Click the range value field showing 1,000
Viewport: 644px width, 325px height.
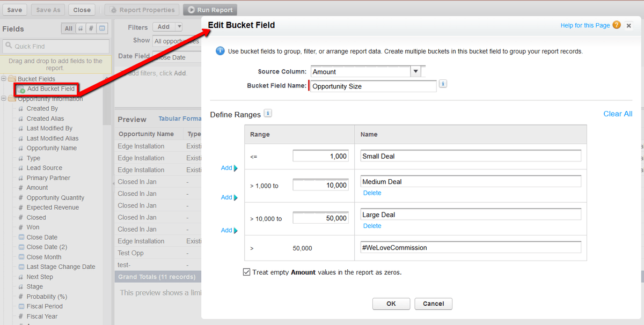pos(321,156)
